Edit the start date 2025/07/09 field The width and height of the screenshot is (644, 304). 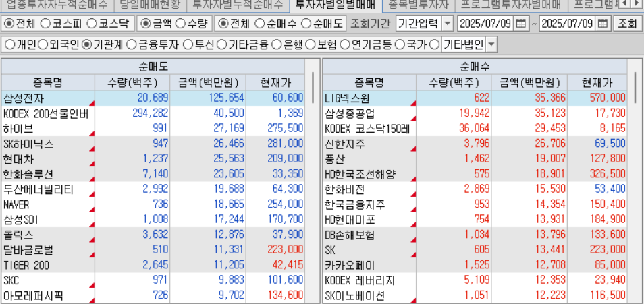[x=486, y=24]
